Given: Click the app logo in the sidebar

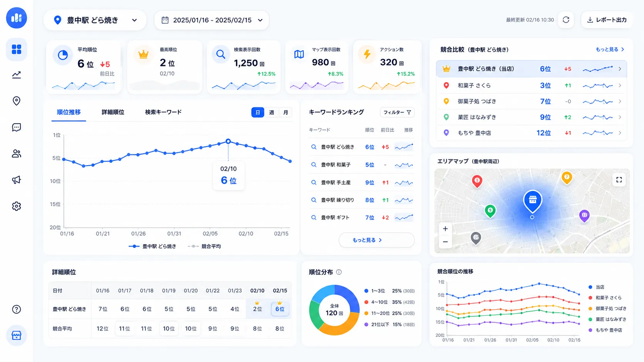Looking at the screenshot, I should click(17, 18).
